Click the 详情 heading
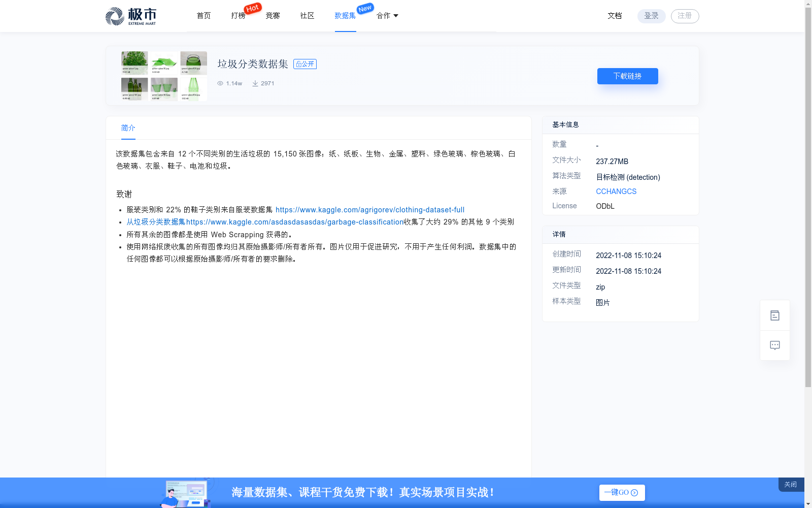The width and height of the screenshot is (812, 508). tap(559, 235)
